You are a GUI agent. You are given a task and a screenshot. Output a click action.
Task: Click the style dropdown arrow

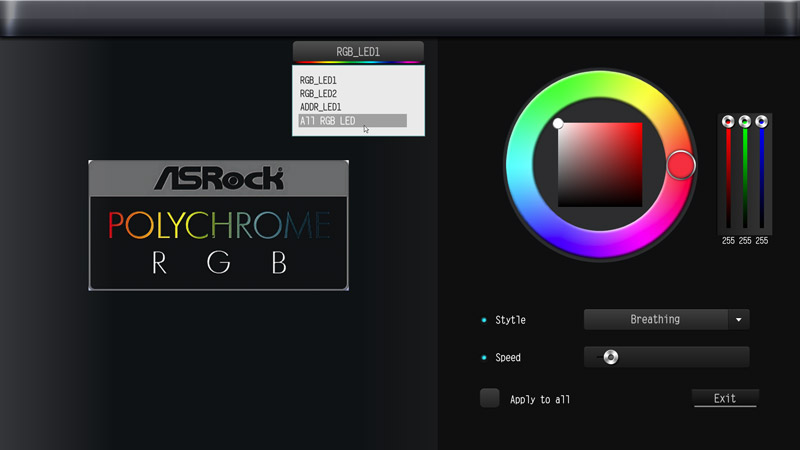click(739, 319)
